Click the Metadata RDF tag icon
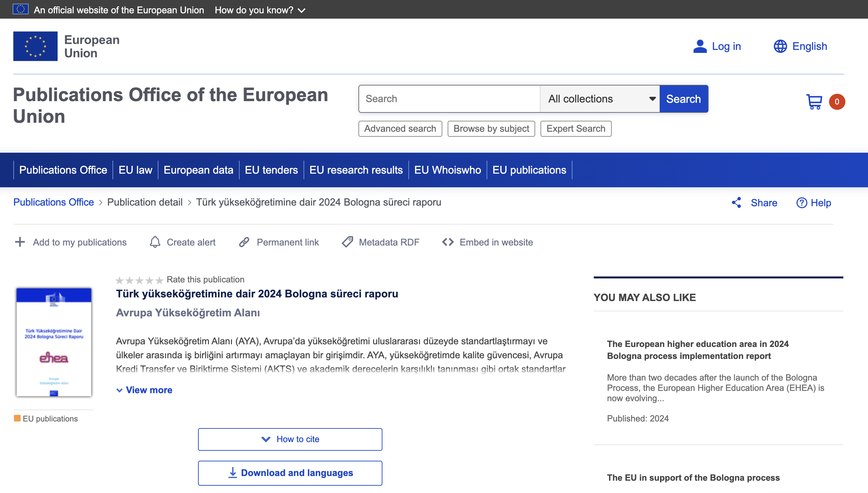The height and width of the screenshot is (493, 868). coord(347,242)
